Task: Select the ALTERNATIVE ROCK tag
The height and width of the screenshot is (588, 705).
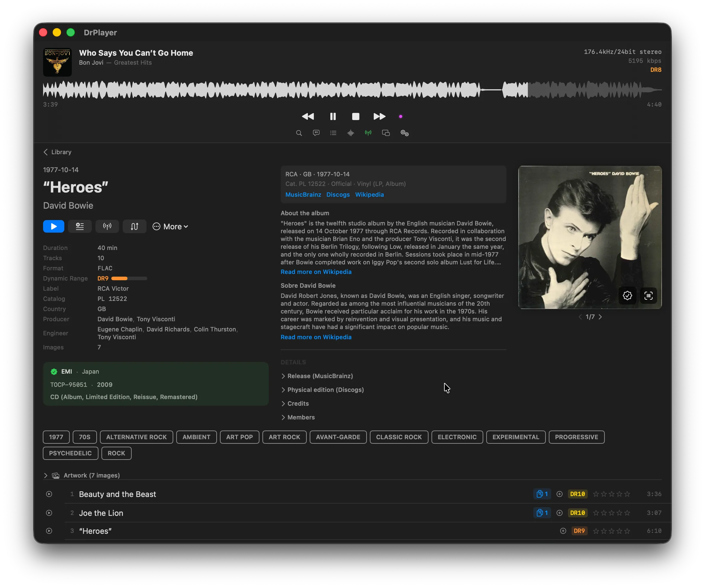Action: click(136, 437)
